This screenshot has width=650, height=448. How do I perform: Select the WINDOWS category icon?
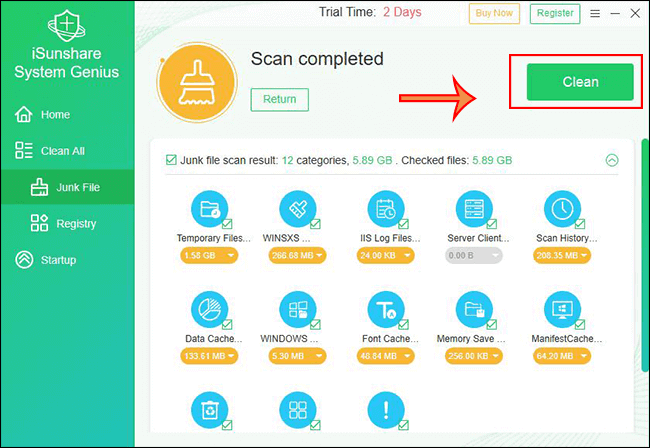click(x=297, y=309)
